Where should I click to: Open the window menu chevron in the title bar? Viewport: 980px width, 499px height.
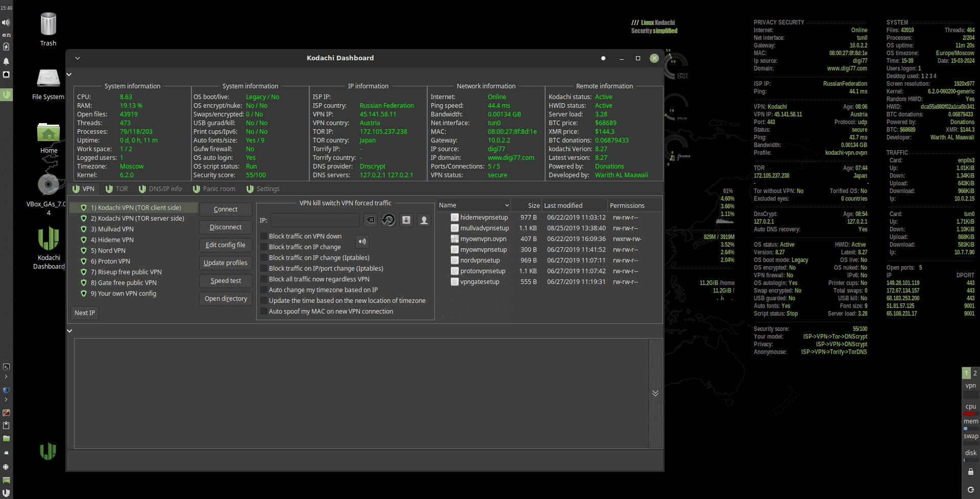(x=78, y=58)
